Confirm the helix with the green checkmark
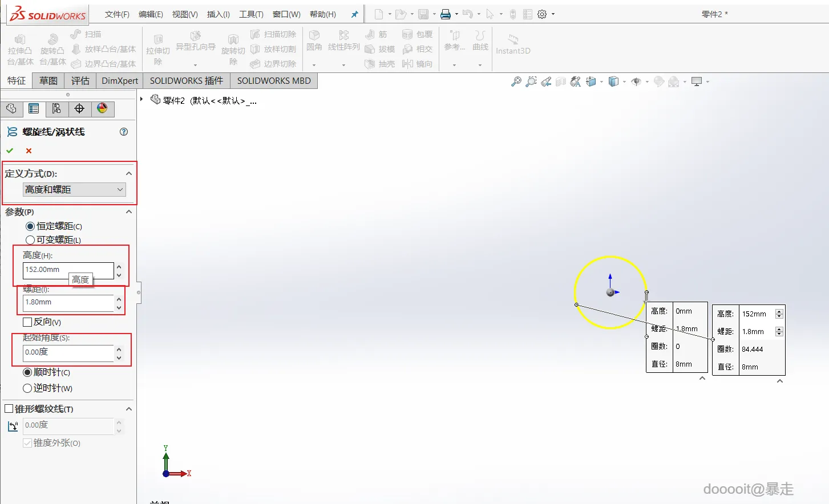 point(10,151)
